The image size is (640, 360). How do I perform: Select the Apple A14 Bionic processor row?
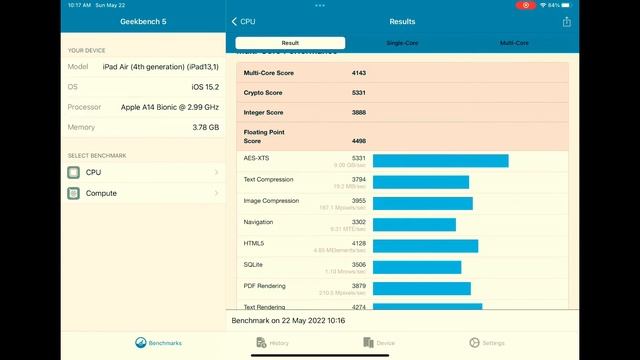pyautogui.click(x=143, y=107)
